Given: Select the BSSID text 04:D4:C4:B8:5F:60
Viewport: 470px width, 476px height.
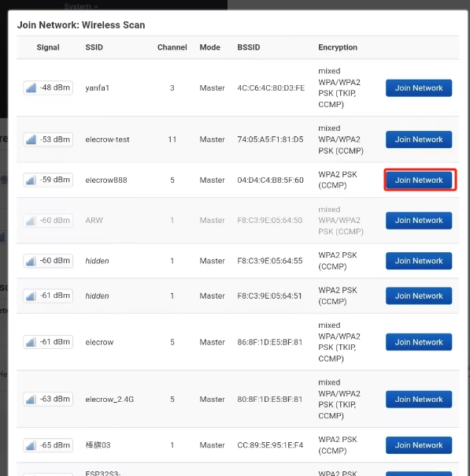Looking at the screenshot, I should point(270,180).
